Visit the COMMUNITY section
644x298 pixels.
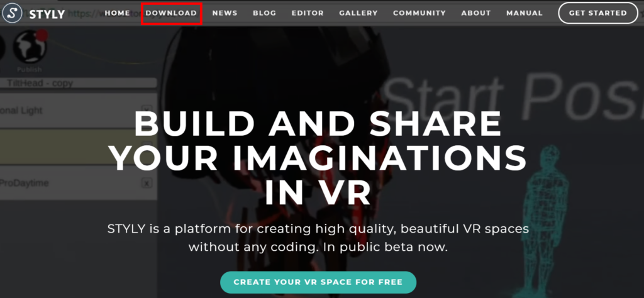(419, 13)
